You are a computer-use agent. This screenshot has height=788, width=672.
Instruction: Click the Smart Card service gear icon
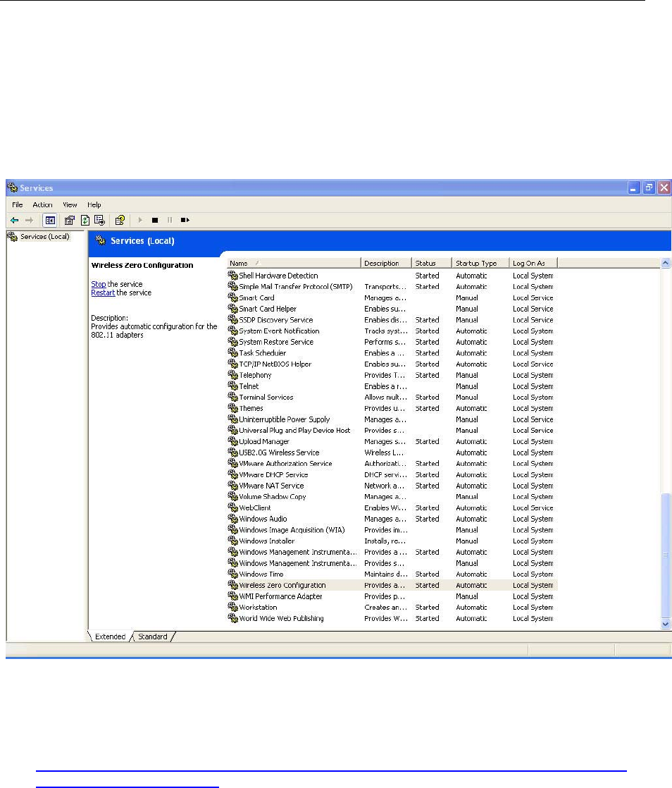[x=232, y=297]
